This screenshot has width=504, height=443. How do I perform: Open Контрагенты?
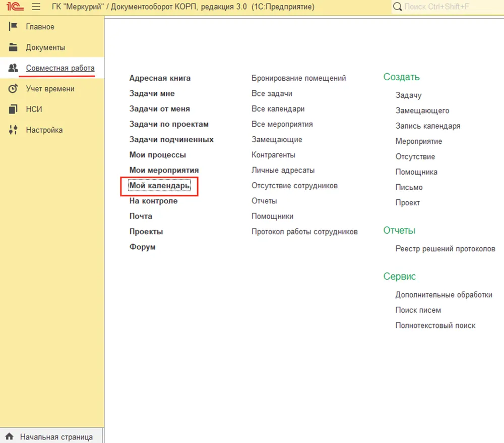pos(273,155)
